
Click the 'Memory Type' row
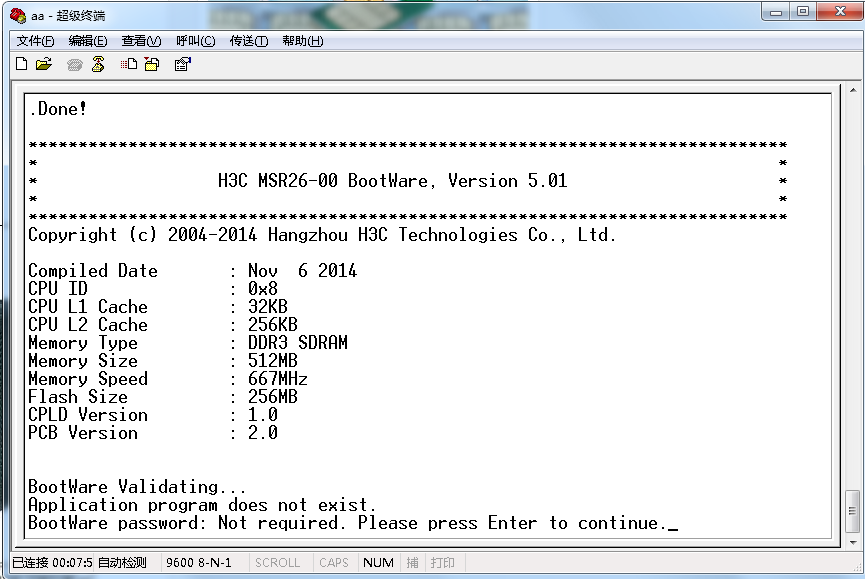[x=188, y=343]
